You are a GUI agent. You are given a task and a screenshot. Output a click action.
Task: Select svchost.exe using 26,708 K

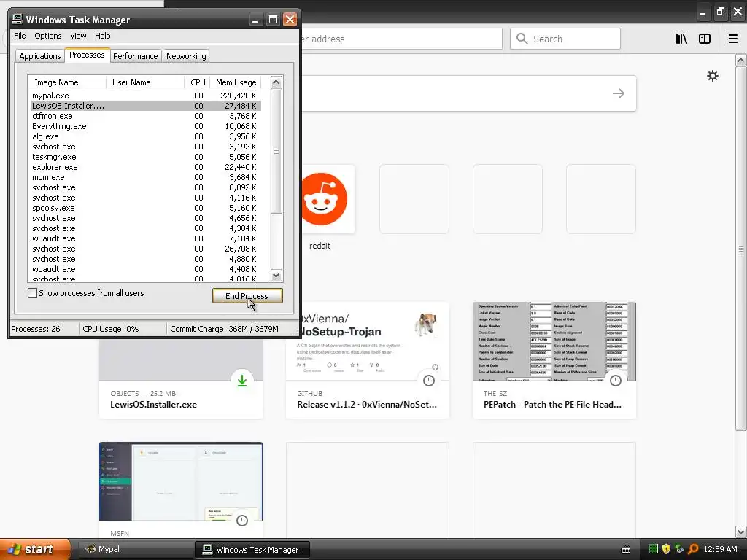(x=145, y=249)
